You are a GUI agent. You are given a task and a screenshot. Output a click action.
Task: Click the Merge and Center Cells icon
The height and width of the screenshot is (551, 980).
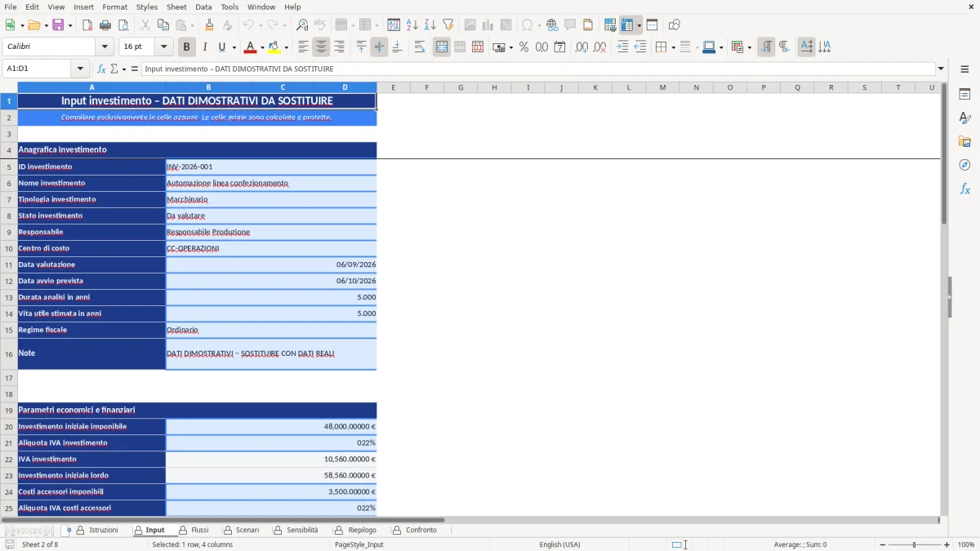[442, 47]
